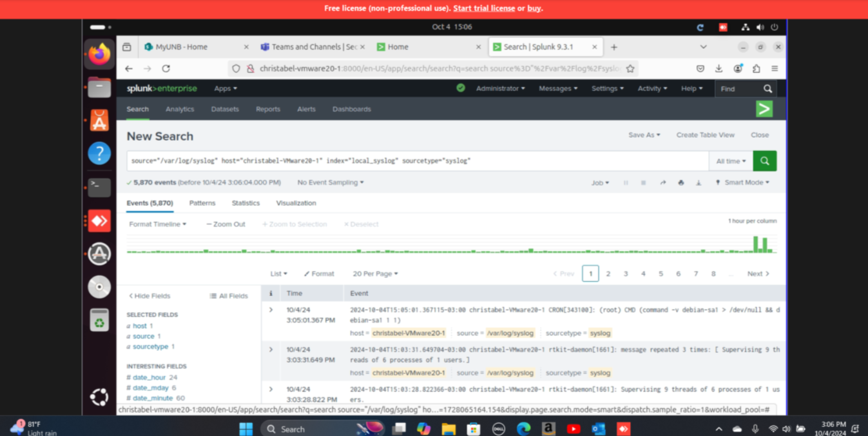Click the tallest green timeline bar
The image size is (868, 436).
coord(756,244)
